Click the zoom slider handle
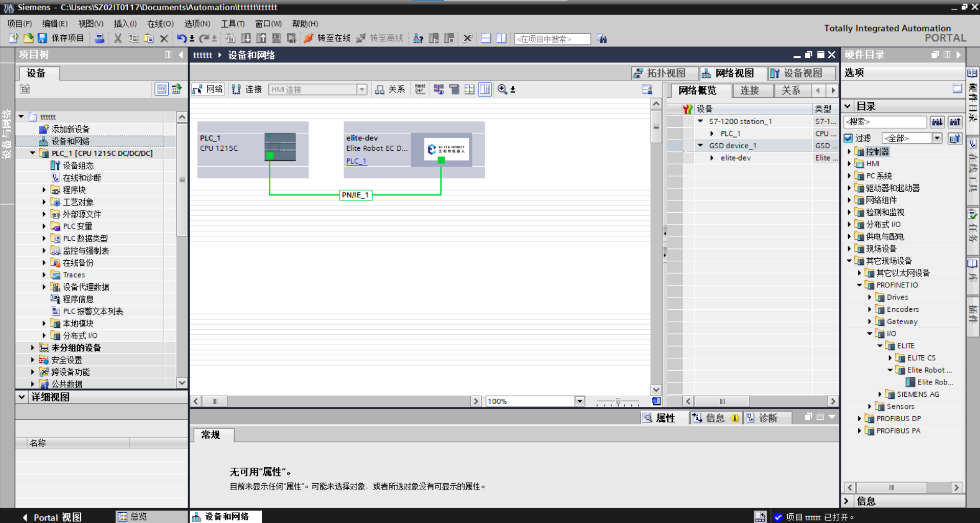The width and height of the screenshot is (980, 523). (618, 402)
